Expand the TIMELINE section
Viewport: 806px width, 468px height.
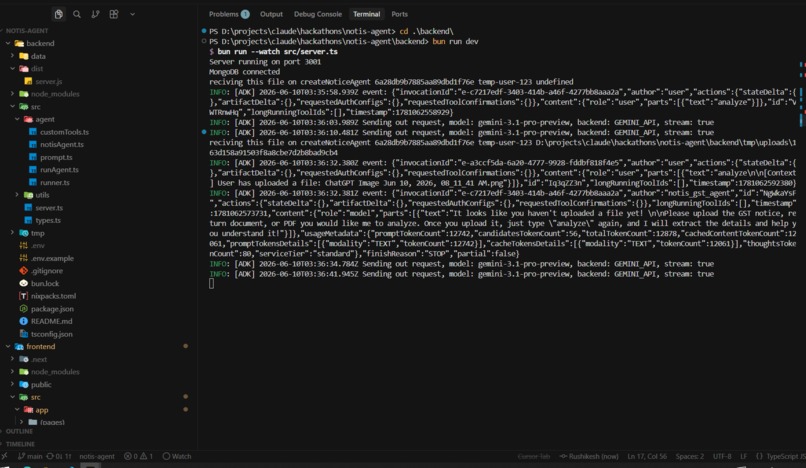pos(20,444)
